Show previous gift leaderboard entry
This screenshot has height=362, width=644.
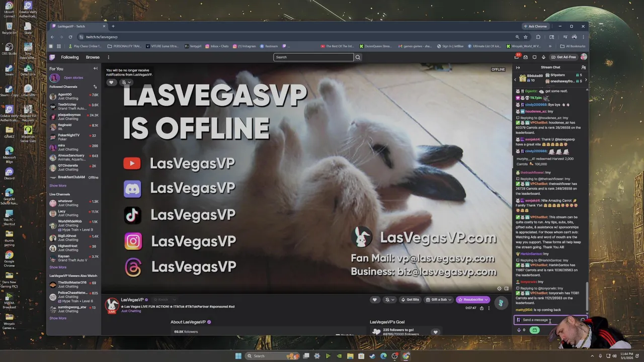pyautogui.click(x=515, y=79)
